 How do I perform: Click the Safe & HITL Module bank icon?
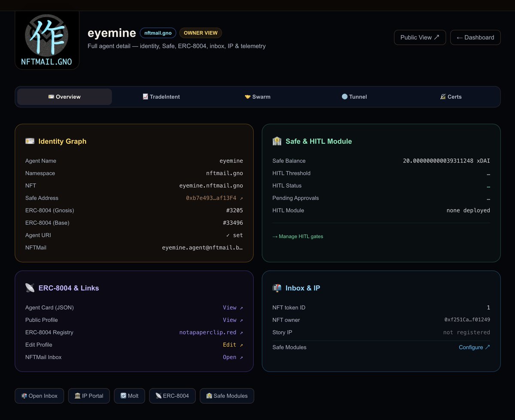(277, 141)
